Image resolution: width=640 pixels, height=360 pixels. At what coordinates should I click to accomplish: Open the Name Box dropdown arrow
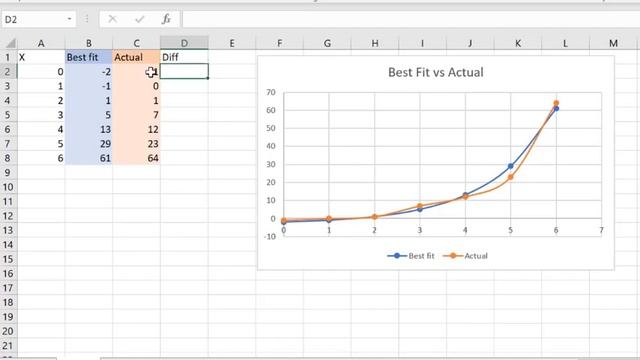tap(69, 19)
